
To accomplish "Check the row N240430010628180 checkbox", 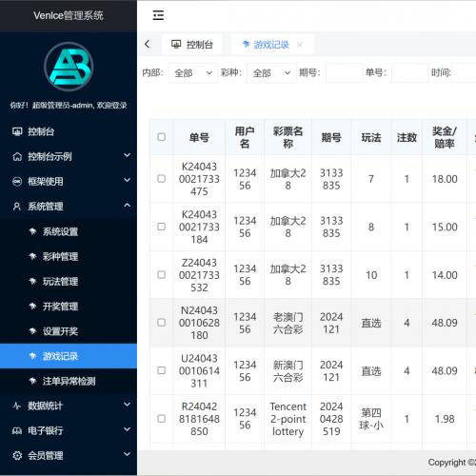I will [161, 323].
